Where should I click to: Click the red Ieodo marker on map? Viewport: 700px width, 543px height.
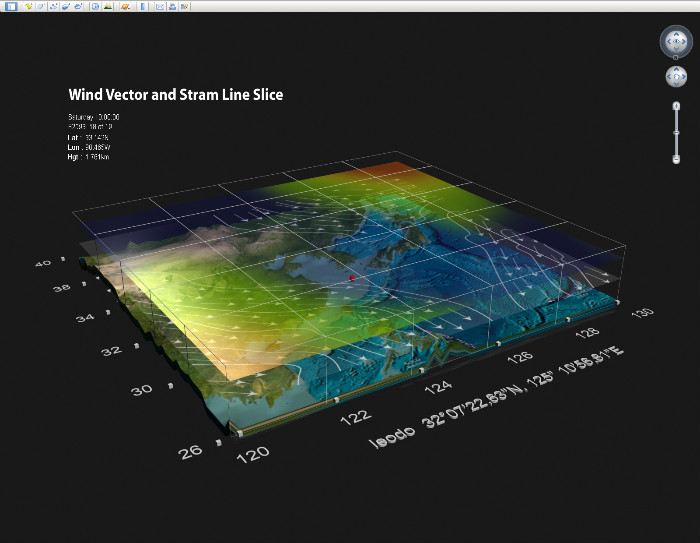click(x=351, y=277)
